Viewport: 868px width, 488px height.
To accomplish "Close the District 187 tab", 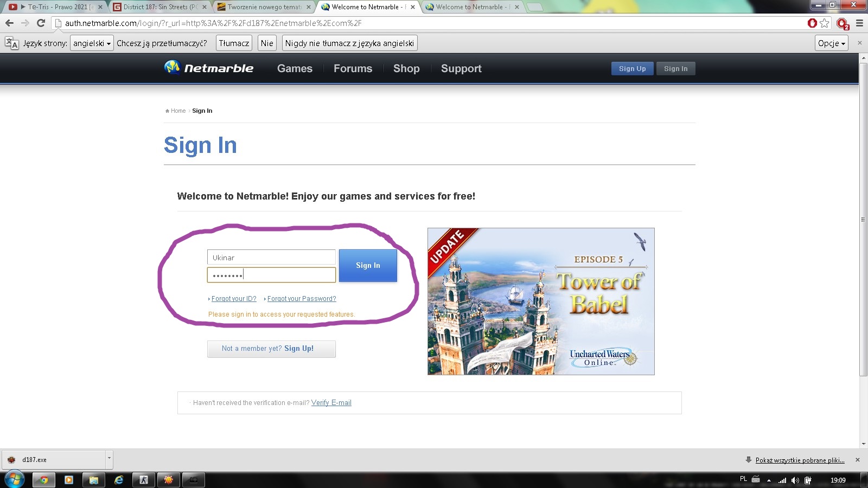I will [x=205, y=7].
